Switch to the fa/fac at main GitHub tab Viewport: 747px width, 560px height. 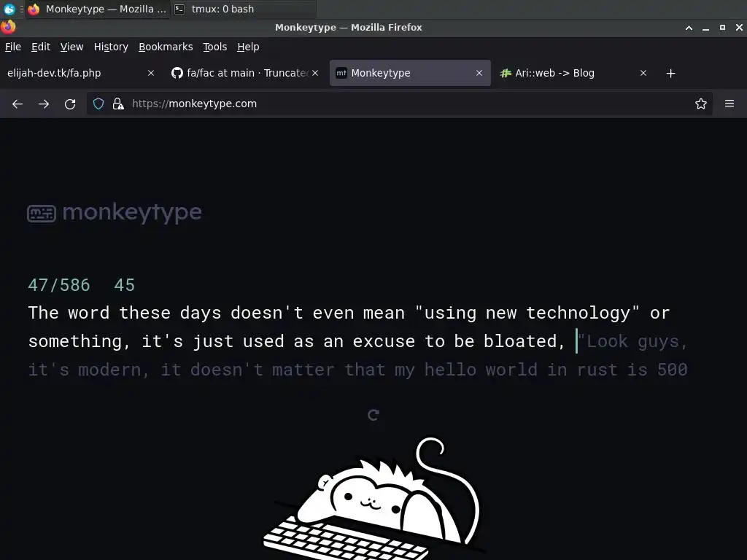pyautogui.click(x=245, y=73)
